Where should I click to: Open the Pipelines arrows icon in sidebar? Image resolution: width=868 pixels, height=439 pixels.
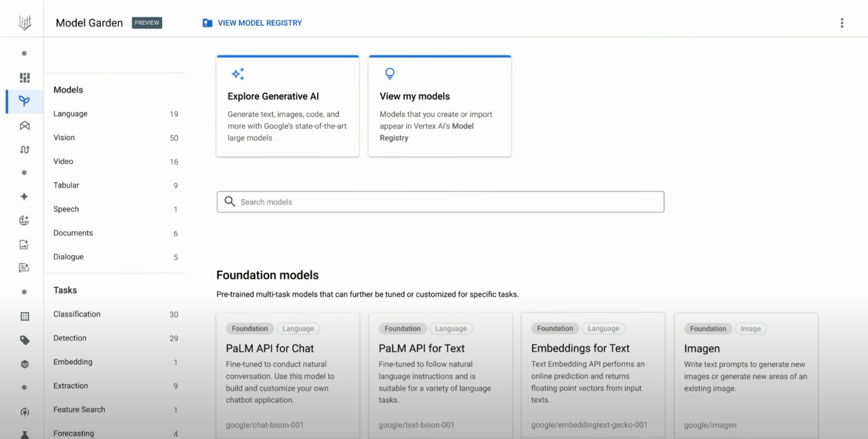24,149
